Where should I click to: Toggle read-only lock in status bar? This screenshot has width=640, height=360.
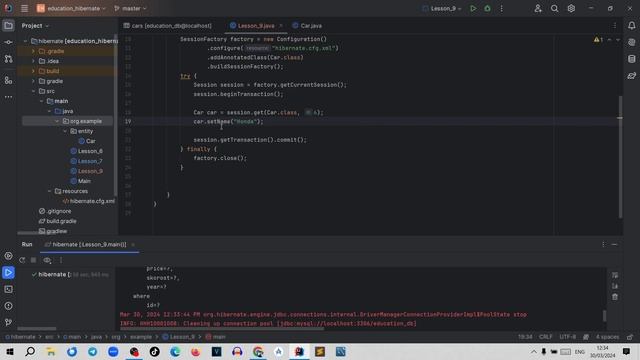630,337
